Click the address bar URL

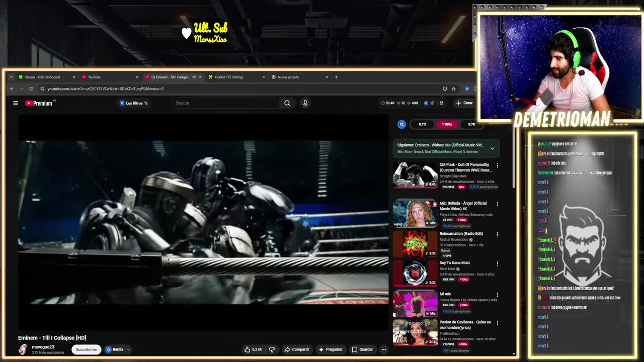tap(106, 89)
